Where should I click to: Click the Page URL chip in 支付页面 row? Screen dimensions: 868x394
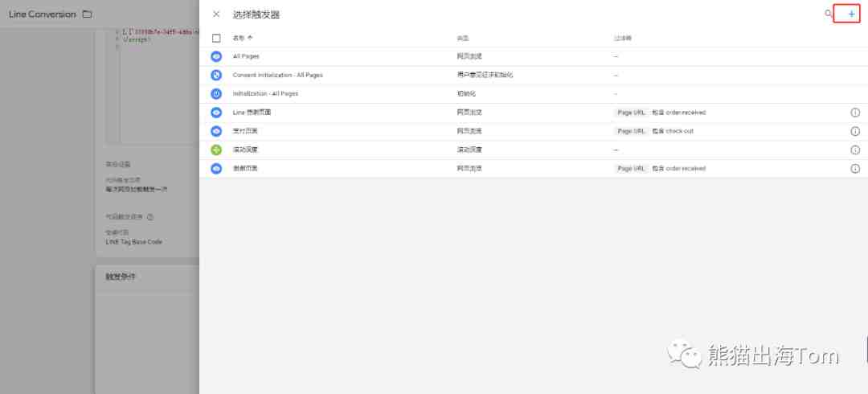pyautogui.click(x=631, y=131)
